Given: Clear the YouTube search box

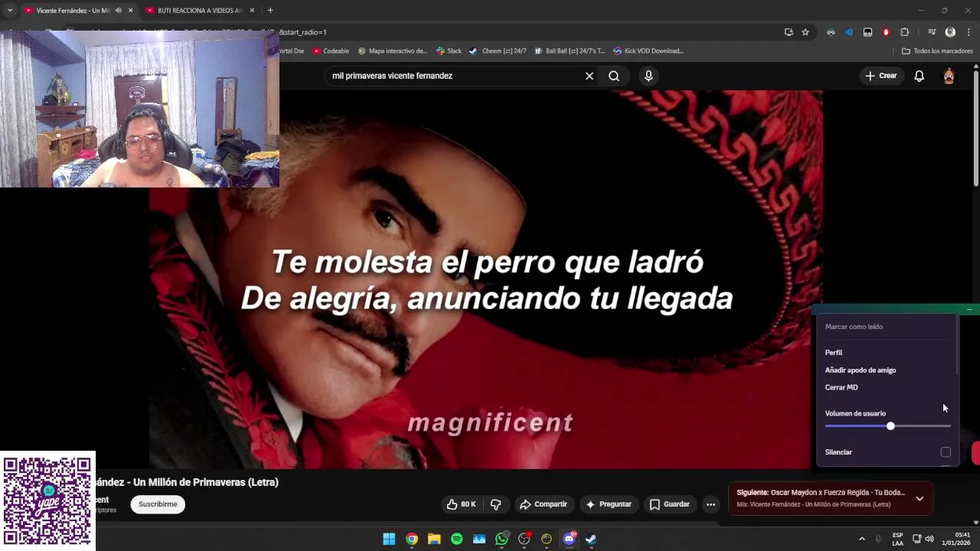Looking at the screenshot, I should click(x=590, y=76).
